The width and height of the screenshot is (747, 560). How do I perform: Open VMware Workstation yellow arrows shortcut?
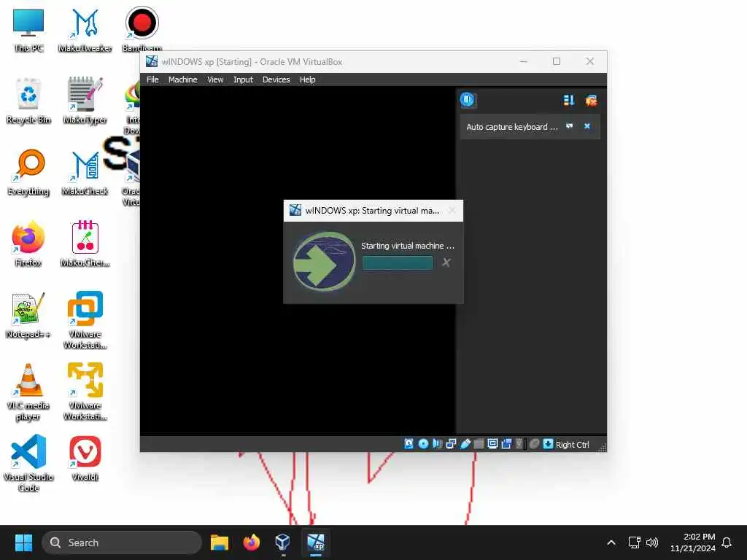coord(85,392)
